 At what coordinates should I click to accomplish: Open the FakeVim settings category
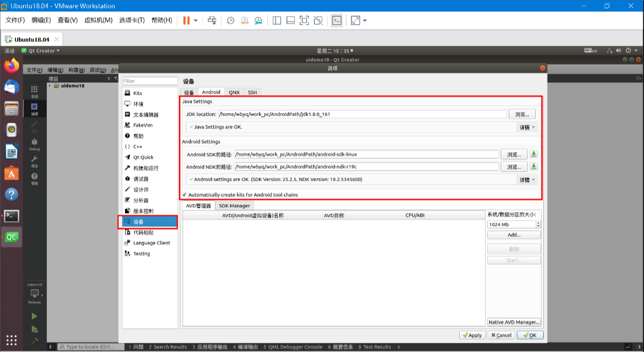[142, 125]
